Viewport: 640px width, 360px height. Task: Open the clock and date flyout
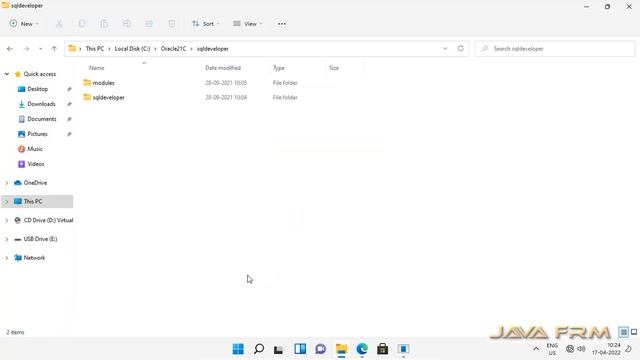click(x=606, y=349)
